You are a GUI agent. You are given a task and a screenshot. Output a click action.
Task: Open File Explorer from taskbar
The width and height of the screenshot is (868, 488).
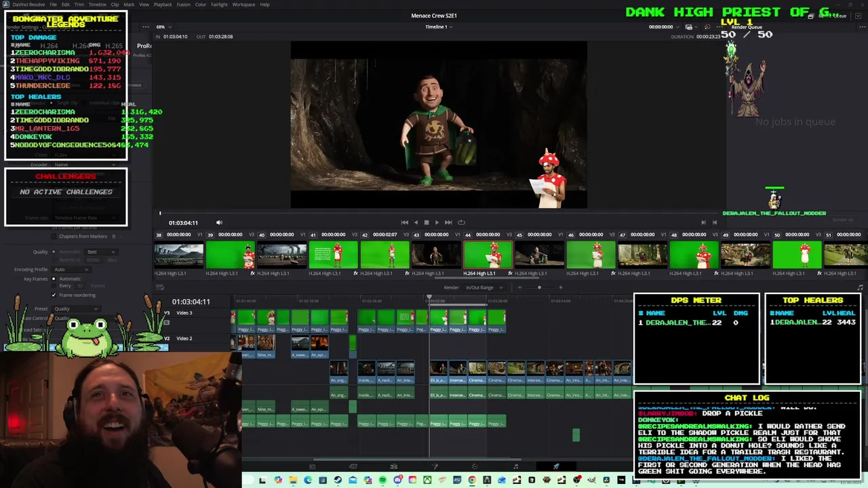coord(293,480)
